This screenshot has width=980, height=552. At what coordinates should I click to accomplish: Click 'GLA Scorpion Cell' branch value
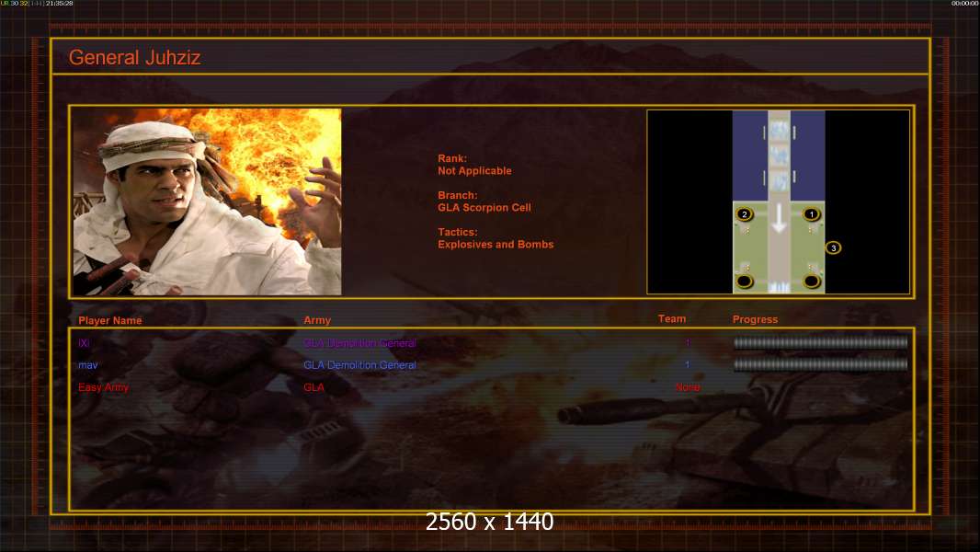[x=484, y=208]
